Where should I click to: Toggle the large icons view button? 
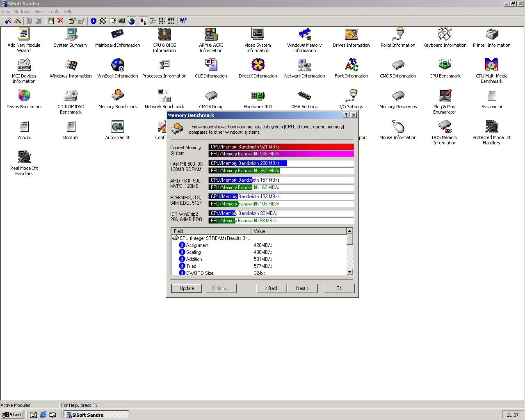point(143,21)
